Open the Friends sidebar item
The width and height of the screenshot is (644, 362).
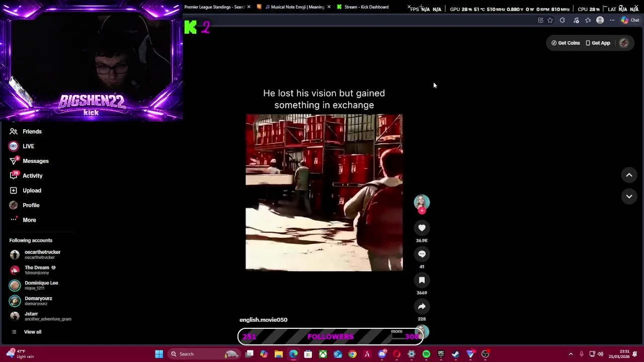tap(32, 131)
